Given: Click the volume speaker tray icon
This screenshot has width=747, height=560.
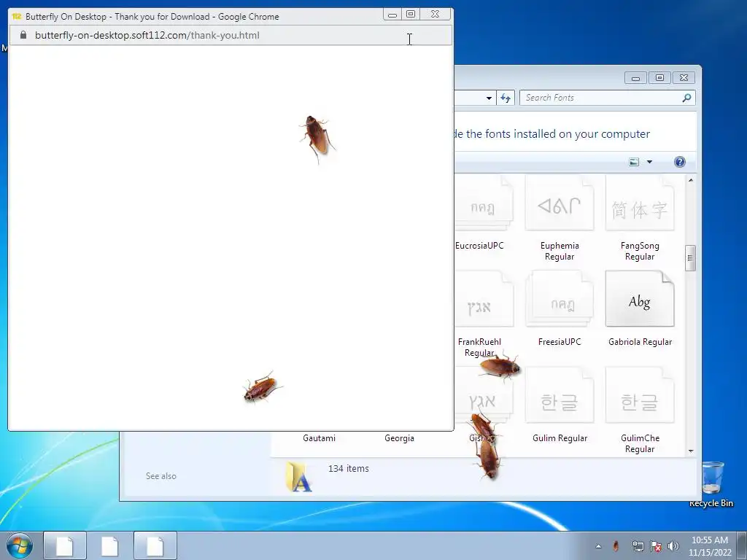Looking at the screenshot, I should coord(673,546).
